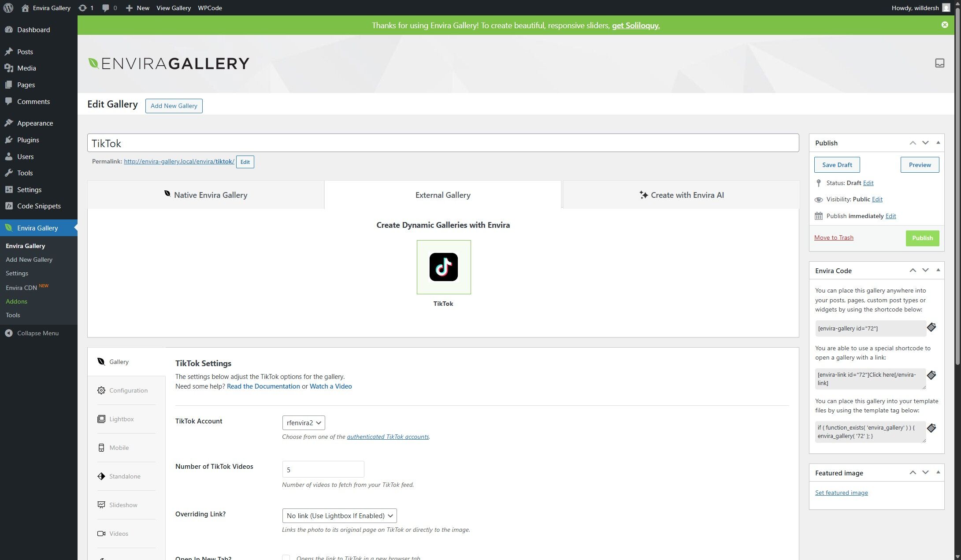The image size is (961, 560).
Task: Edit the draft Status
Action: [x=868, y=183]
